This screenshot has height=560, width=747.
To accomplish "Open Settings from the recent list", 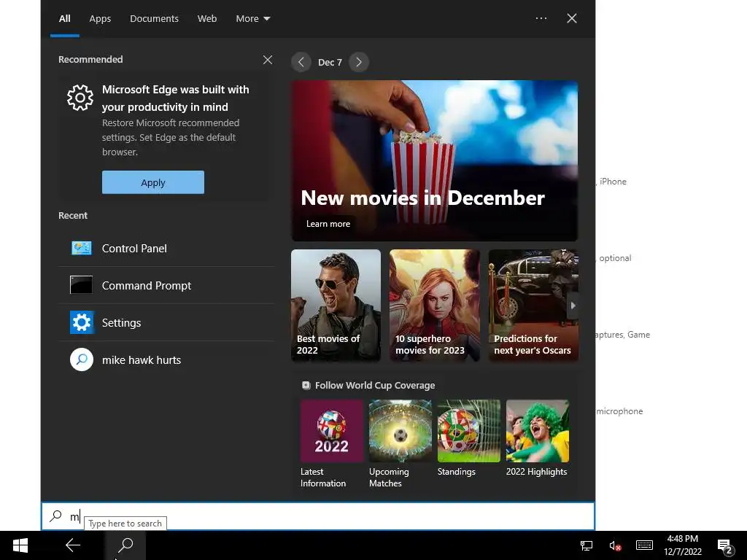I will [166, 322].
